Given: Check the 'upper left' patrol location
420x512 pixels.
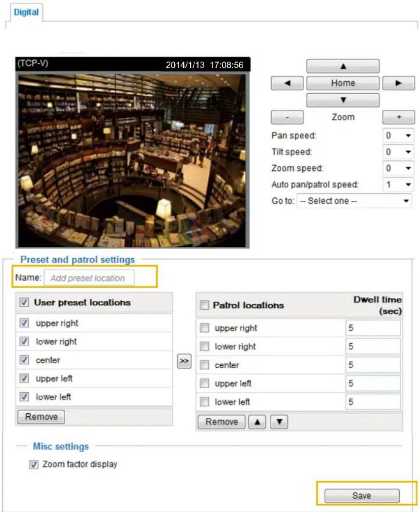Looking at the screenshot, I should 204,383.
